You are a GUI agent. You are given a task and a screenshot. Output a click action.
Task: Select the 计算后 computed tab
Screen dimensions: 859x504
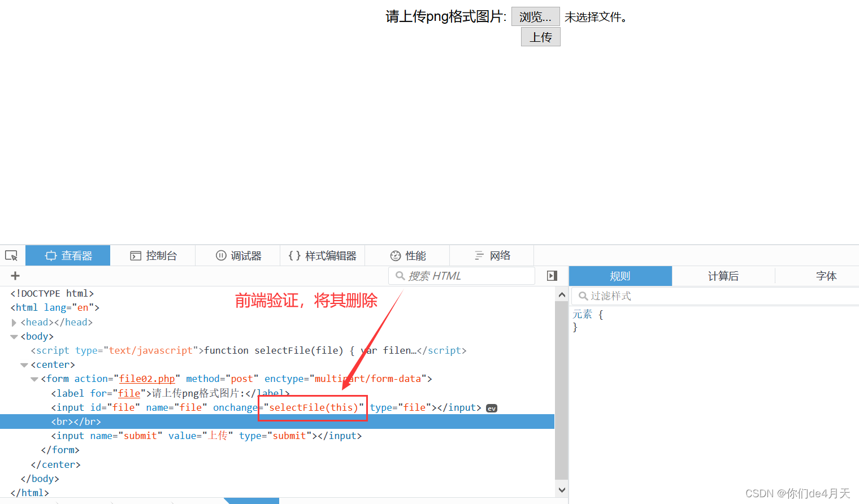coord(723,276)
